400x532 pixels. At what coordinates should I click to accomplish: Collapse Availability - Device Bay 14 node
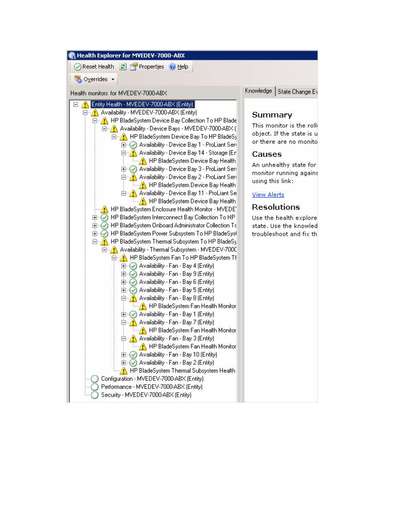124,153
